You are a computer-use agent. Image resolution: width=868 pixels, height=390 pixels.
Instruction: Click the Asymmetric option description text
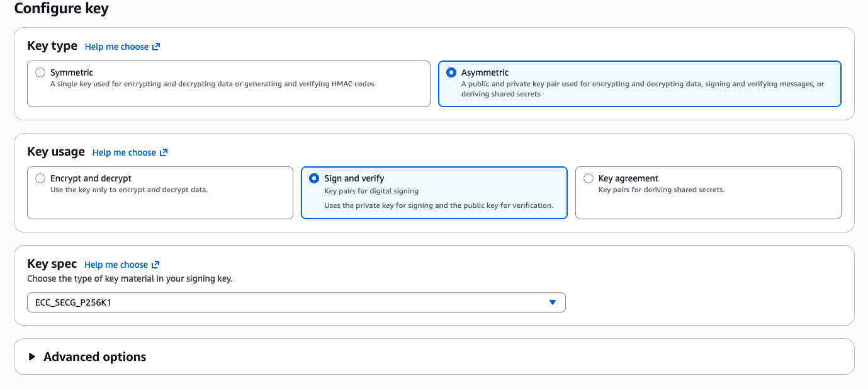tap(642, 88)
